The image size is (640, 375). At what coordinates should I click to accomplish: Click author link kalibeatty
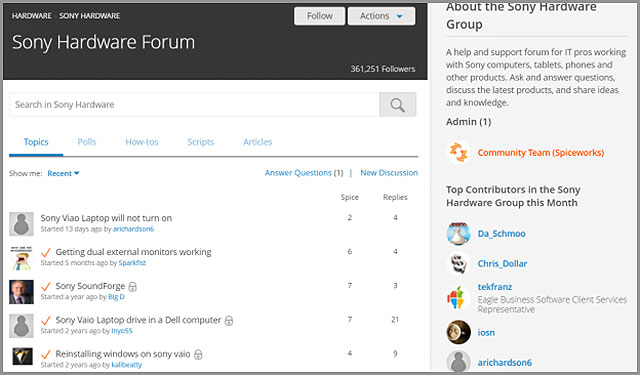coord(127,365)
